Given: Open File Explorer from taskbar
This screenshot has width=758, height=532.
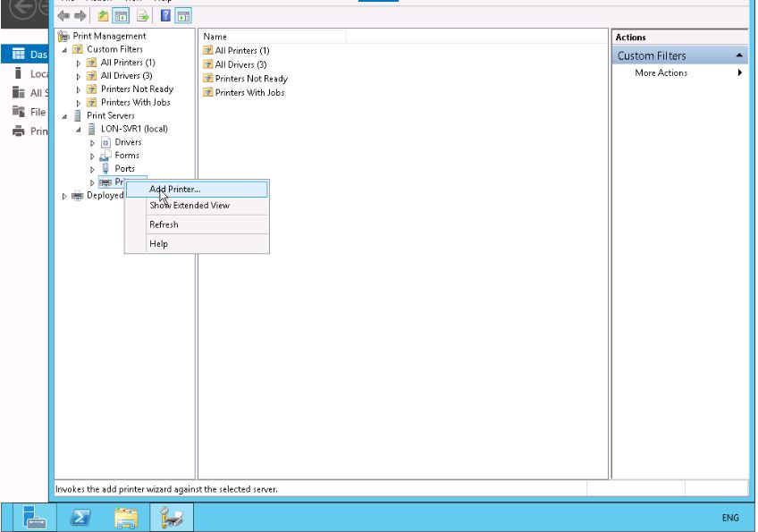Looking at the screenshot, I should (126, 518).
